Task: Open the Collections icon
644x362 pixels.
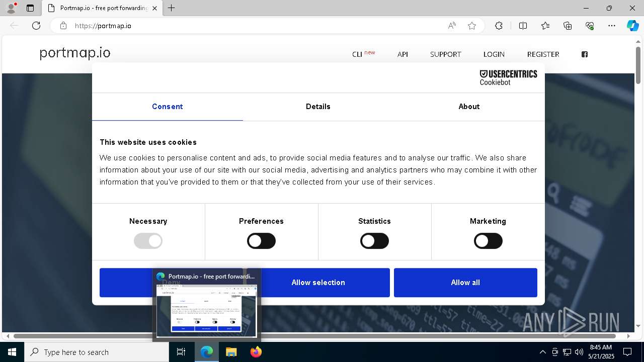Action: (x=568, y=26)
